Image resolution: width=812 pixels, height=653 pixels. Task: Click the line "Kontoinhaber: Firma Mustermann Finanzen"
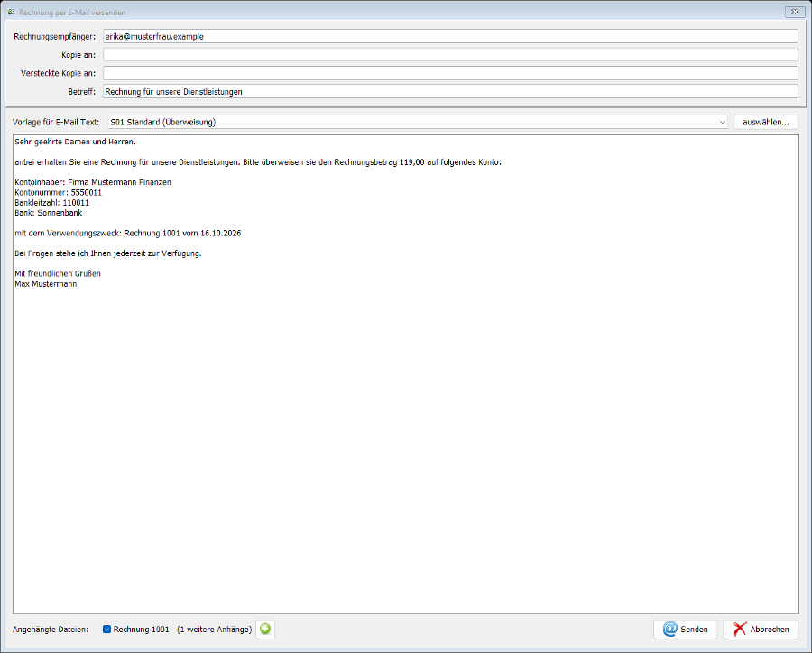[93, 182]
